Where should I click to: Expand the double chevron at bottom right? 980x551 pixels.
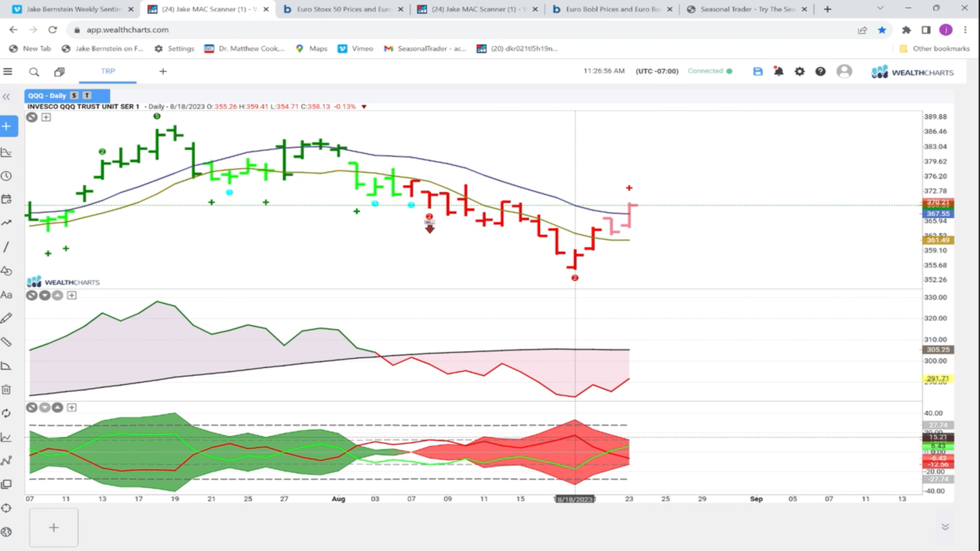(945, 527)
